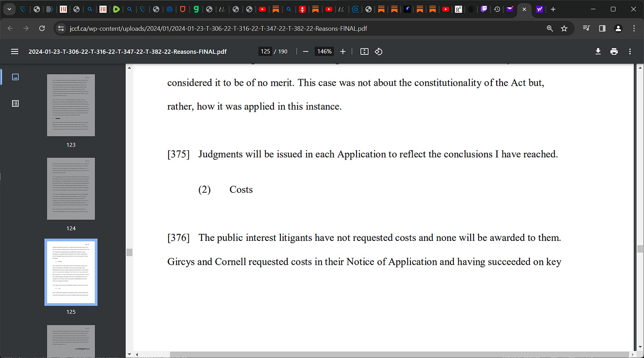
Task: Click the PDF file name title text
Action: pyautogui.click(x=127, y=51)
